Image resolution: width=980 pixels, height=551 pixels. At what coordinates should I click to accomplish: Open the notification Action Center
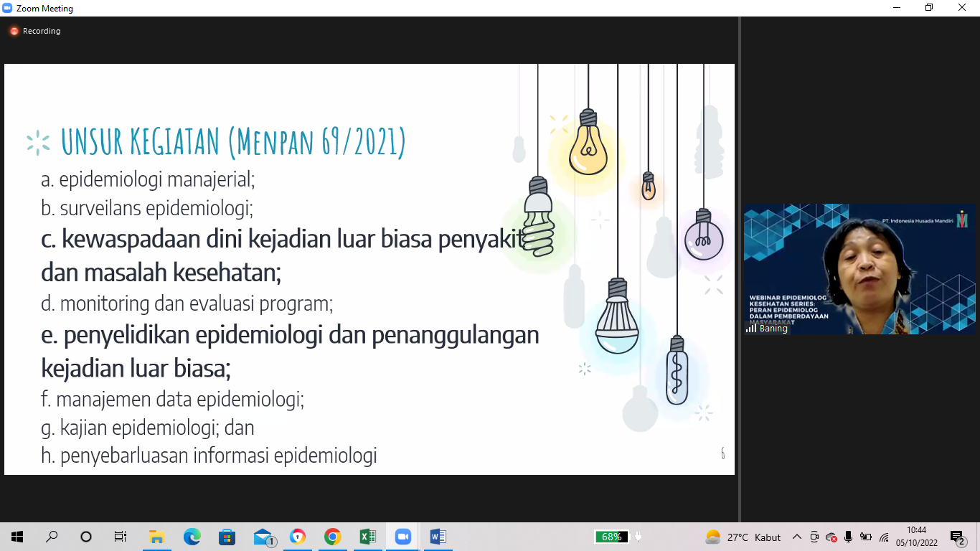pyautogui.click(x=957, y=537)
